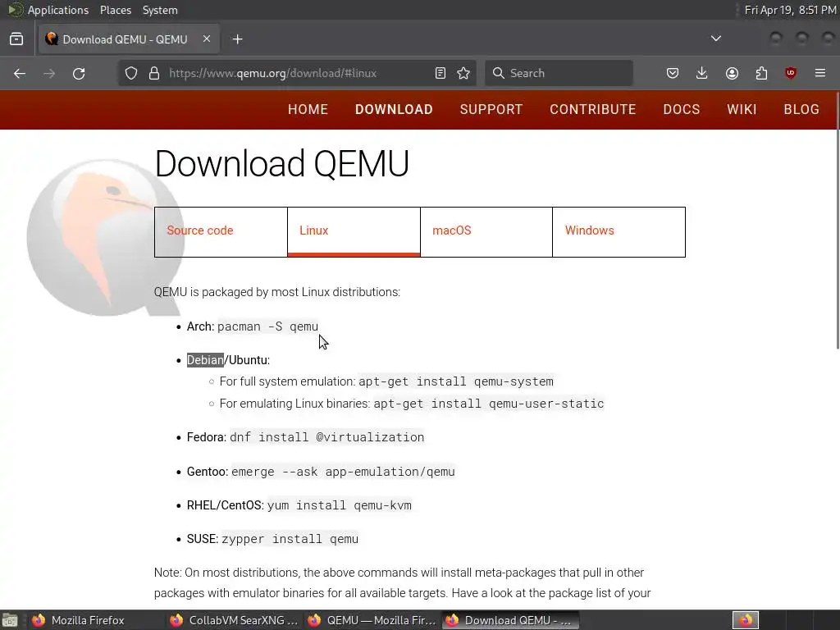Click the 'Download QEMU' page heading
The width and height of the screenshot is (840, 630).
282,163
